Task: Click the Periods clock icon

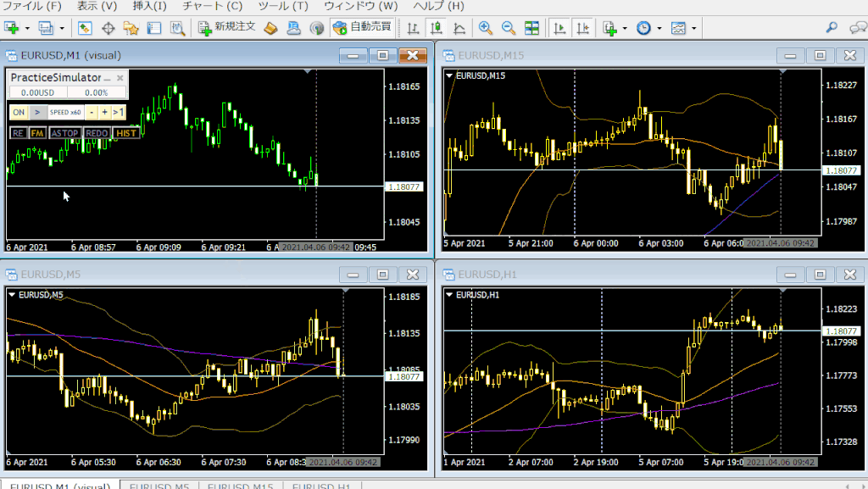Action: tap(644, 28)
